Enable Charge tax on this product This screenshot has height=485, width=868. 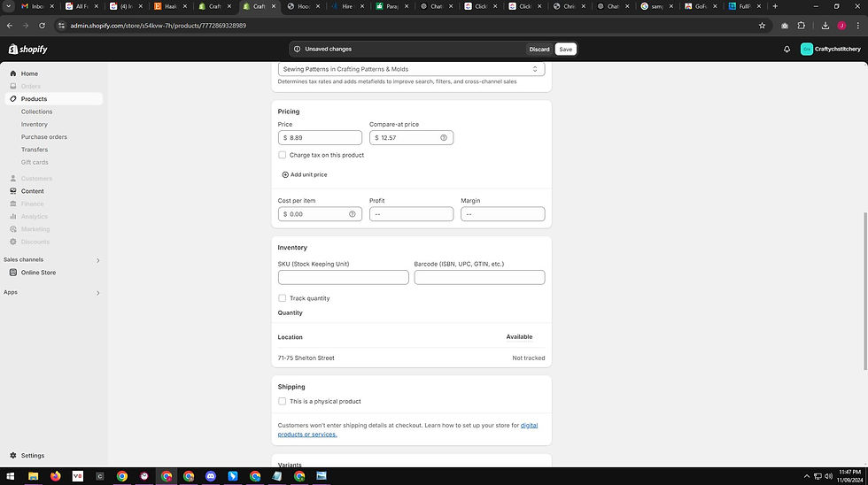[283, 155]
